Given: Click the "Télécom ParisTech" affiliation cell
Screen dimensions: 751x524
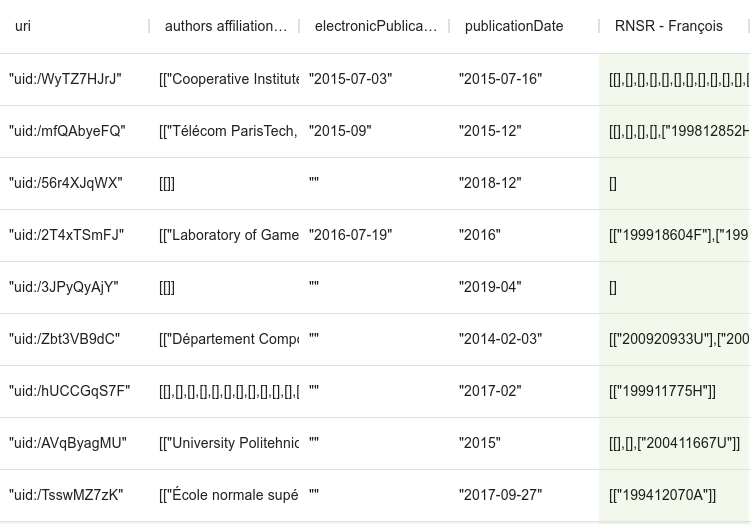Looking at the screenshot, I should 229,131.
